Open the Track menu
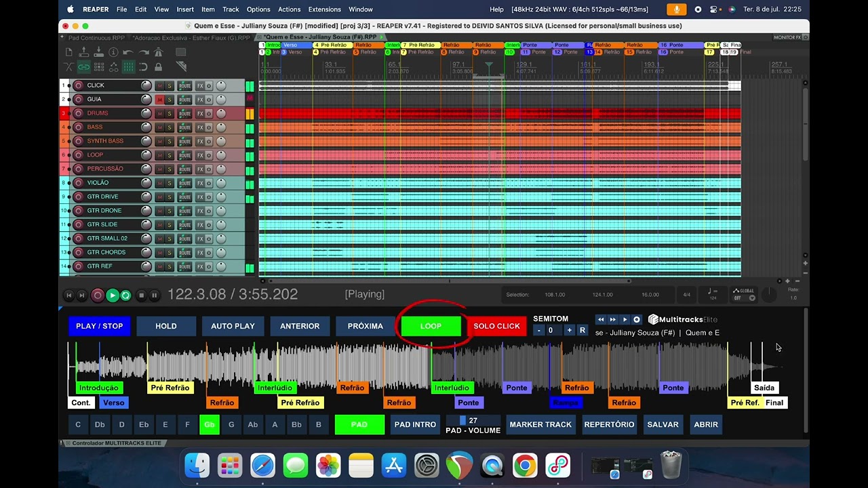Viewport: 868px width, 488px height. [x=231, y=9]
